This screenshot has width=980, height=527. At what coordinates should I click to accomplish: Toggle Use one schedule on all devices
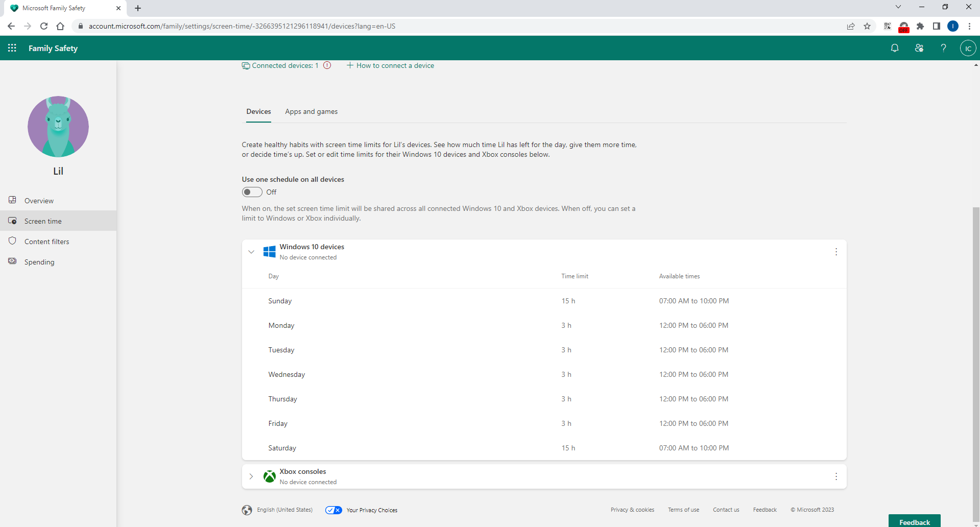252,192
